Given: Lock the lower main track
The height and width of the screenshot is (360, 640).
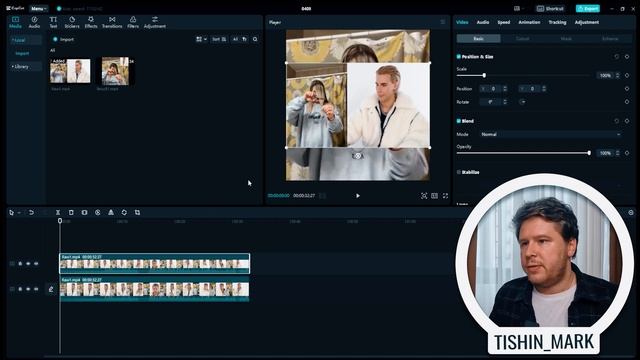Looking at the screenshot, I should point(20,289).
